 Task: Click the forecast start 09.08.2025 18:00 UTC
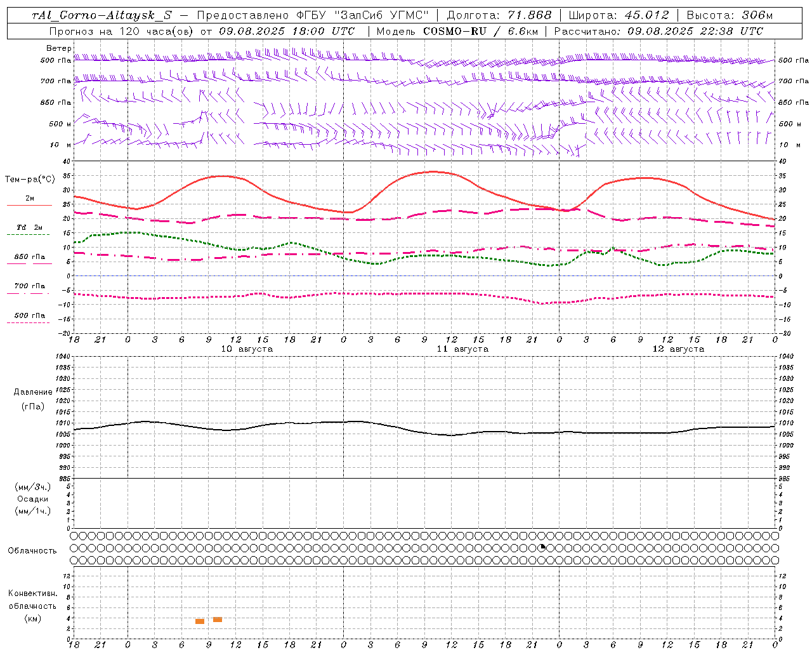[x=287, y=31]
